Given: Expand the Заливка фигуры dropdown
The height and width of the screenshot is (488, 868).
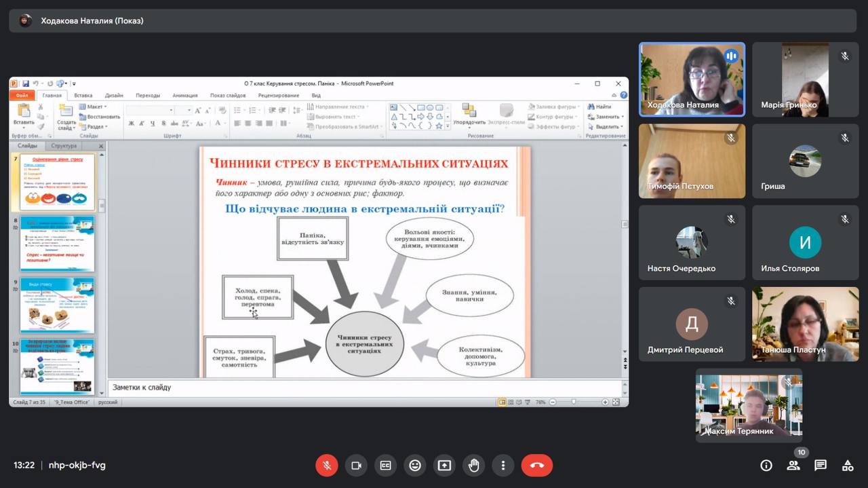Looking at the screenshot, I should pos(553,107).
